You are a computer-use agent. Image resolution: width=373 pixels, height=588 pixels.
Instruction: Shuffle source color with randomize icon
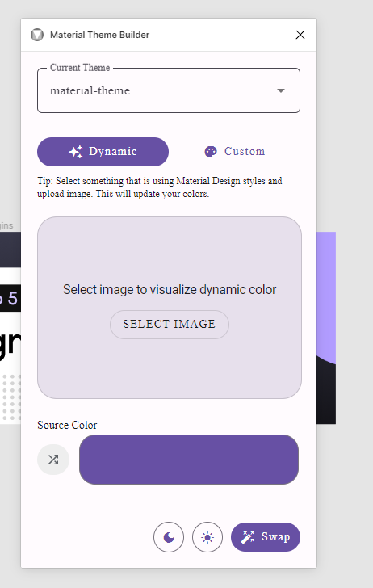(x=53, y=460)
